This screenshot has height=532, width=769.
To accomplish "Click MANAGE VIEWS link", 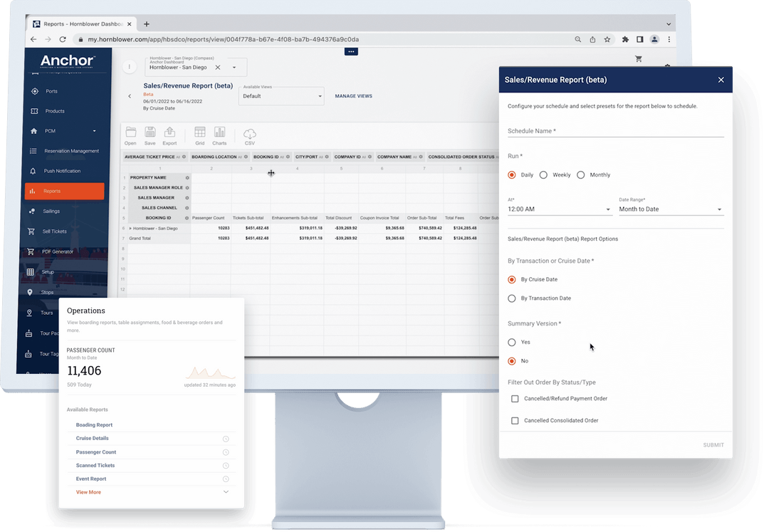I will coord(353,95).
